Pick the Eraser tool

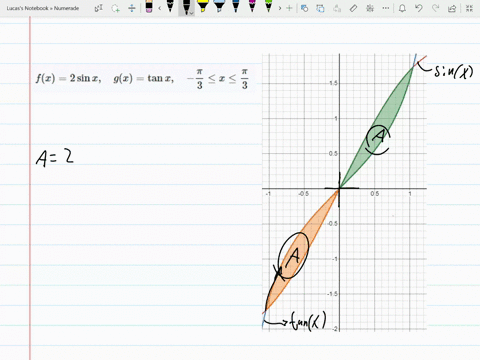tap(149, 7)
